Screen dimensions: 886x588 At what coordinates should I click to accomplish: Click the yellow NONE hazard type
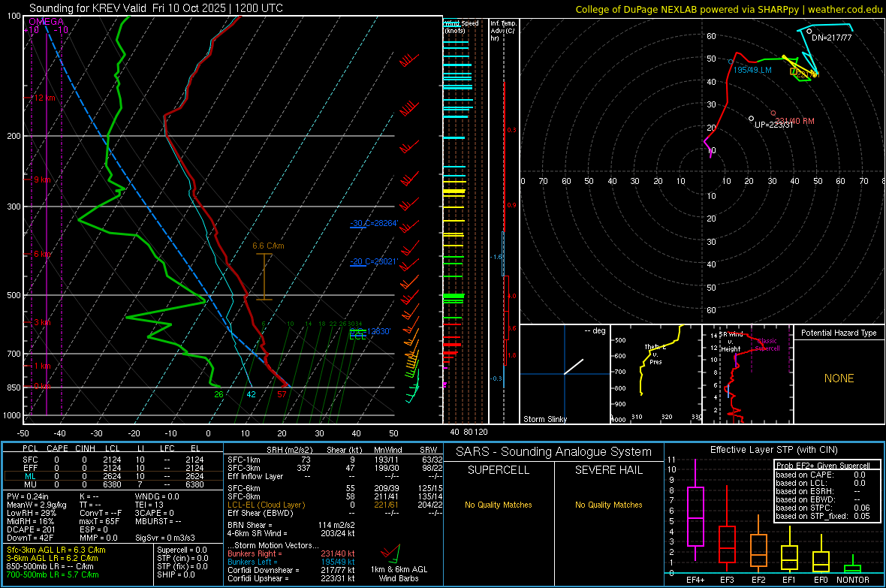click(x=839, y=378)
